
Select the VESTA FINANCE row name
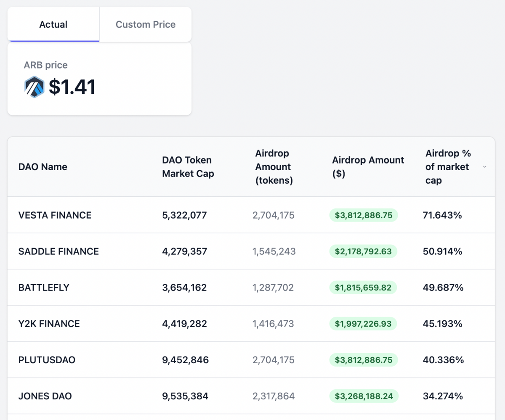[x=55, y=215]
